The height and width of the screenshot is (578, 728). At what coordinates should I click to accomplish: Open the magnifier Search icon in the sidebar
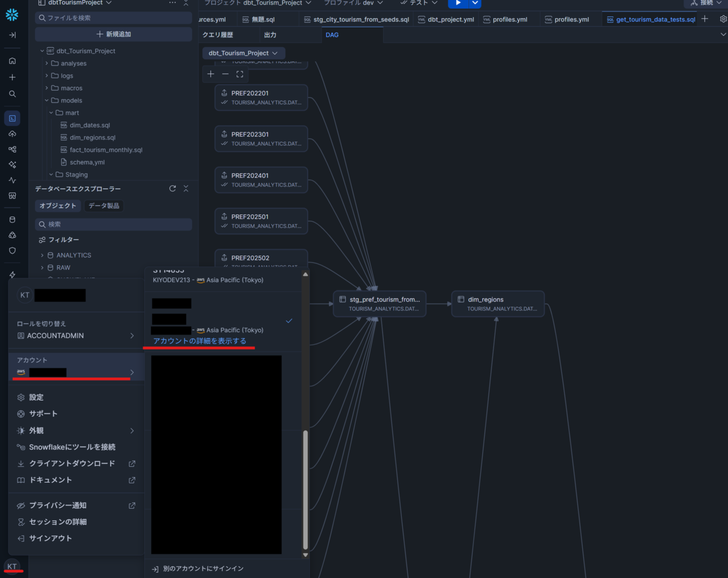pos(12,93)
